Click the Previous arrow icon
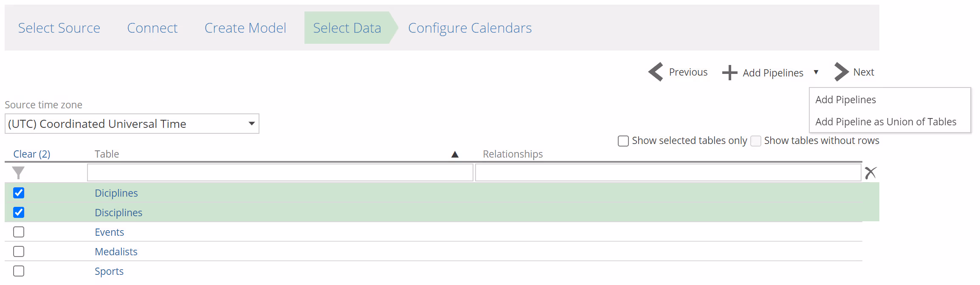Image resolution: width=980 pixels, height=285 pixels. coord(656,72)
